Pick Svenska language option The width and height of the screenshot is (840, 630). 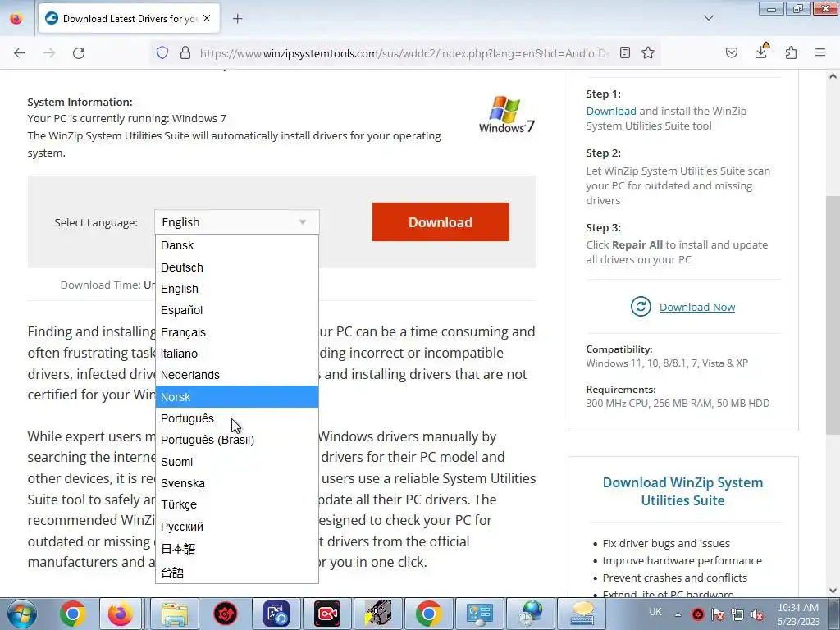click(x=237, y=483)
